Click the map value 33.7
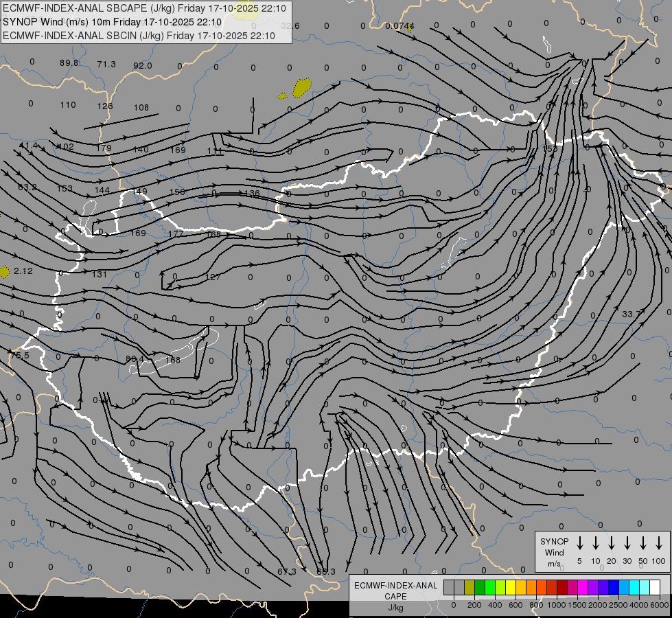 tap(631, 314)
